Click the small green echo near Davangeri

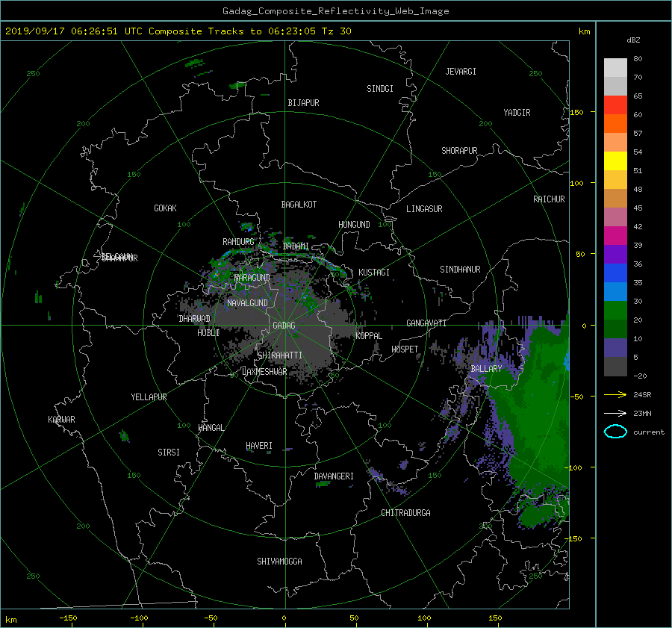point(323,484)
